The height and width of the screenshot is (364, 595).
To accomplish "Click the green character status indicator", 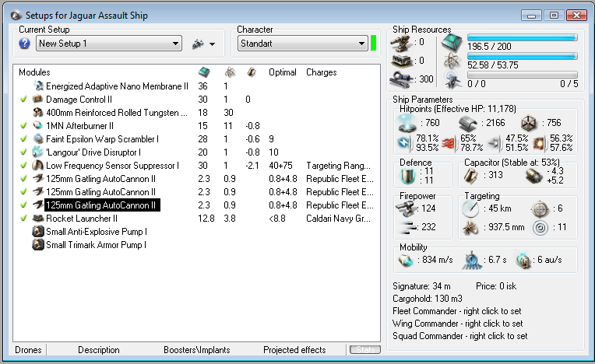I will click(373, 44).
